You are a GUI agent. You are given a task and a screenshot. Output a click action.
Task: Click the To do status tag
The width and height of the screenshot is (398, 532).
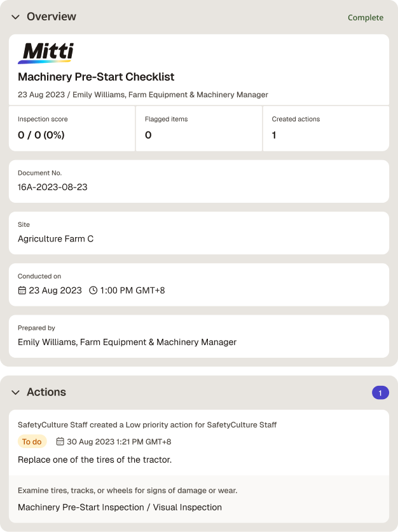coord(32,441)
